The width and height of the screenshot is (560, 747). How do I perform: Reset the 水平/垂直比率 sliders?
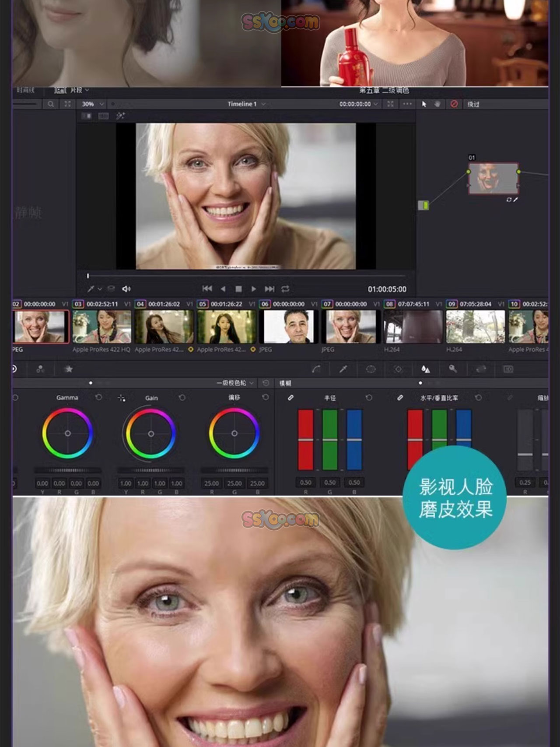click(x=478, y=398)
